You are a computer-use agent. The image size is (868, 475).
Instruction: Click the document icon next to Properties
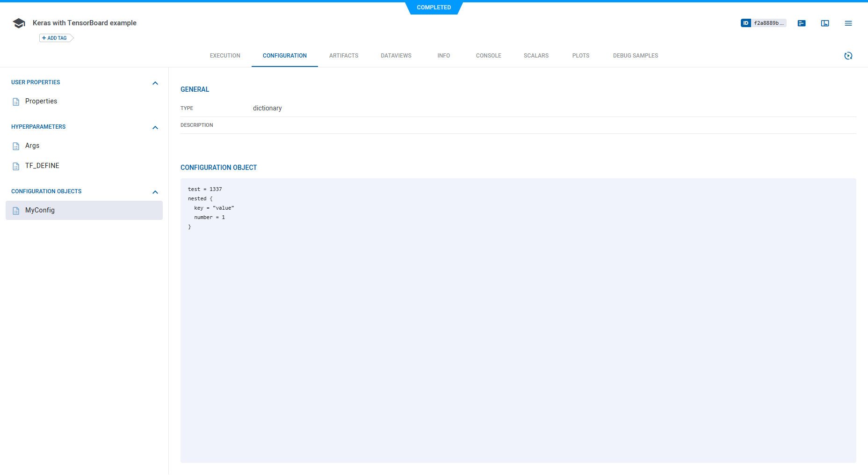click(15, 101)
